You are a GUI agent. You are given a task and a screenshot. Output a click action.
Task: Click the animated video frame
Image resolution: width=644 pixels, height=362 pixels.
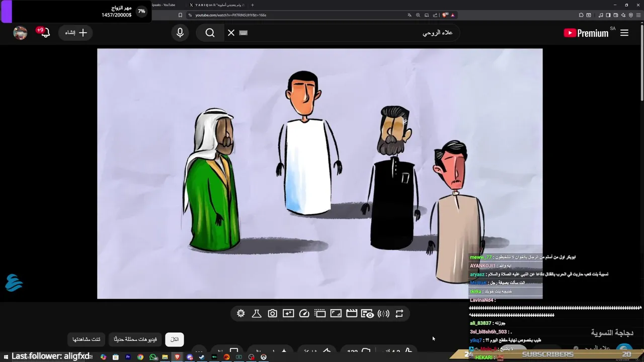pos(319,173)
